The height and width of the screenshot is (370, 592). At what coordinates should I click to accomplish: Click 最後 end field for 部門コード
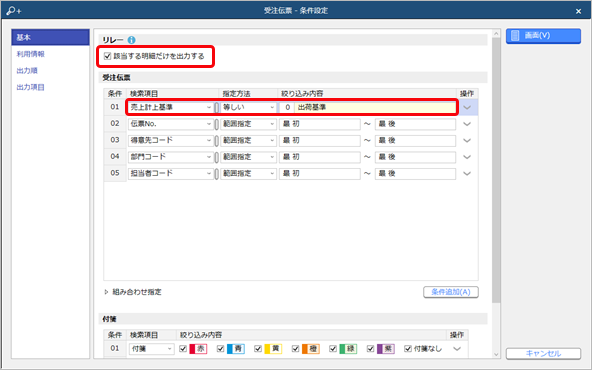tap(415, 157)
